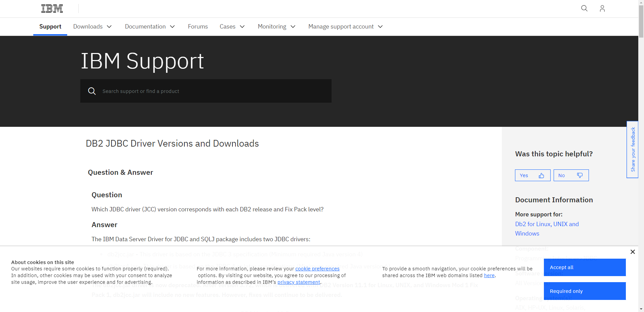Open the Downloads menu item

pos(88,27)
